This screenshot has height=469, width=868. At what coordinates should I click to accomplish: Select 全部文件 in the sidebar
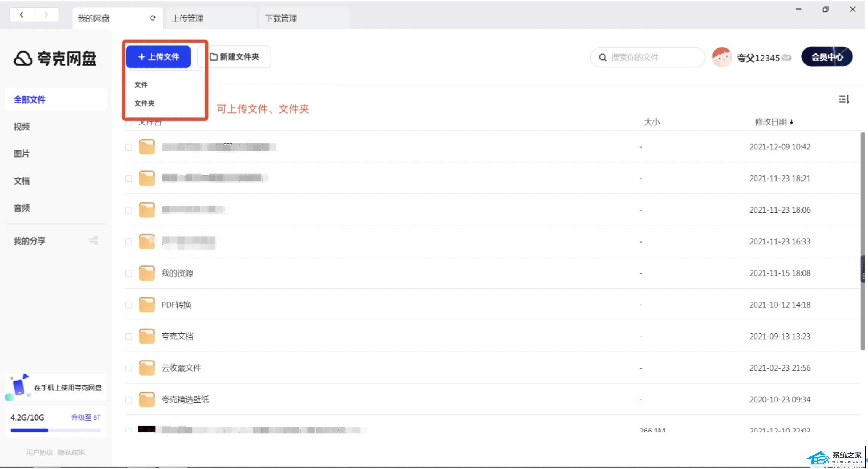56,100
